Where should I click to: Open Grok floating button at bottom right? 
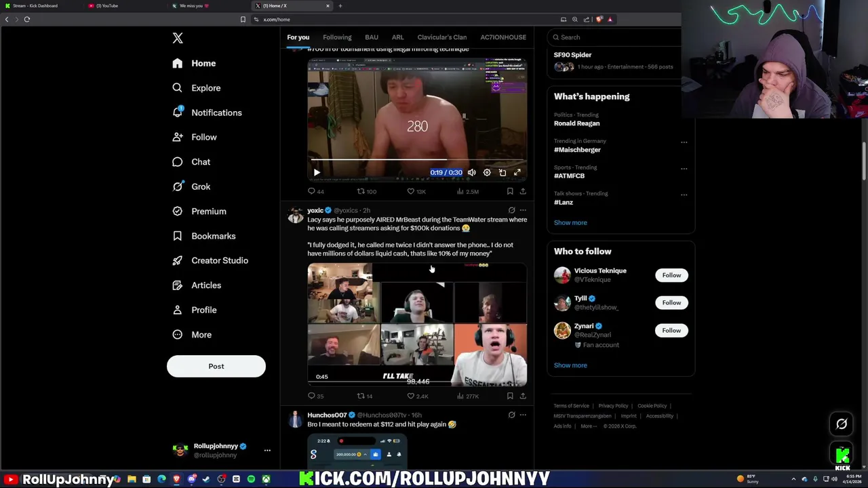click(842, 424)
